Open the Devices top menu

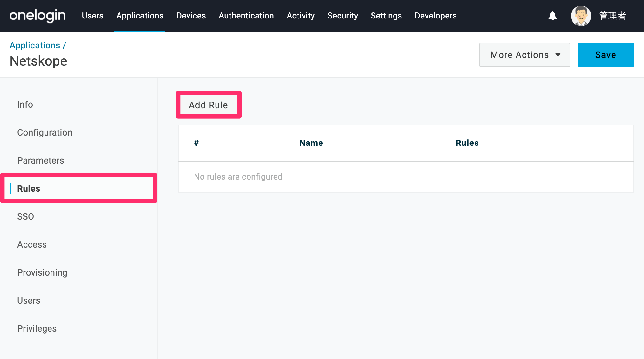191,16
